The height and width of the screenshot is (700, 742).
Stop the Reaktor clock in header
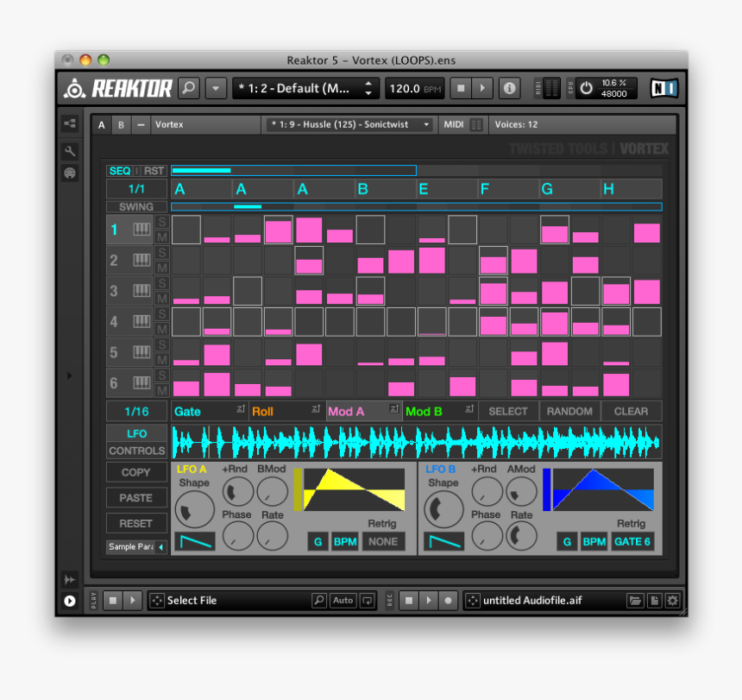[461, 88]
